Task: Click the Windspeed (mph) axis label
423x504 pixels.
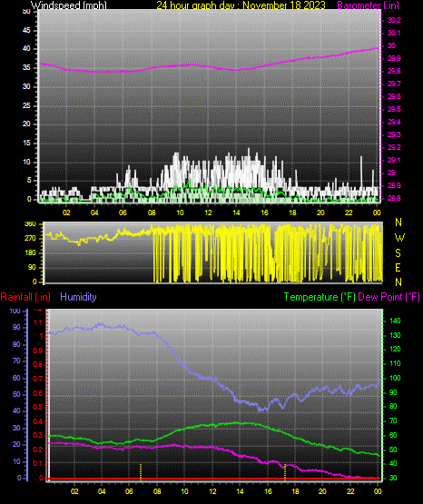Action: [68, 5]
